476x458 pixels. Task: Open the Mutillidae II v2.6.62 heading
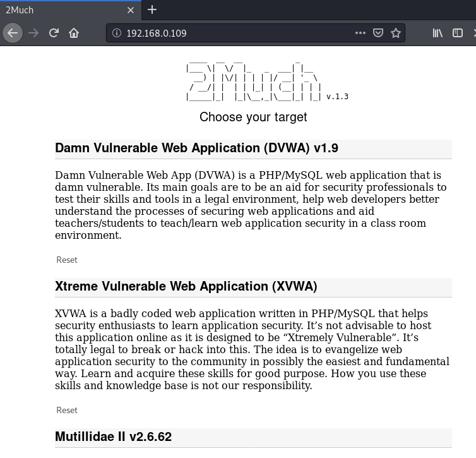tap(113, 437)
